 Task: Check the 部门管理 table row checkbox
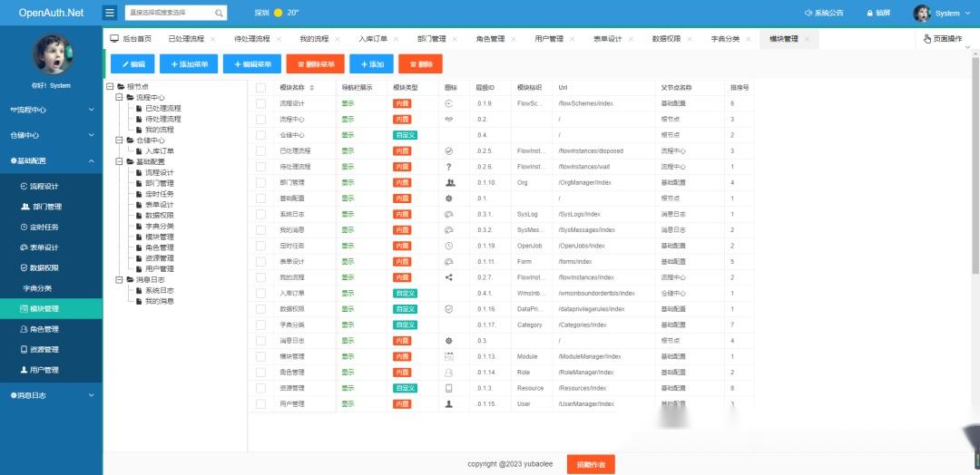260,182
